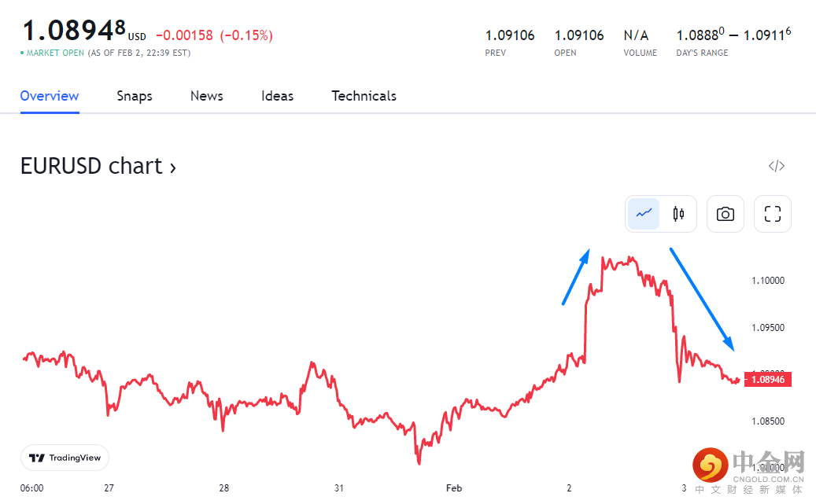The image size is (816, 504).
Task: Click the downward blue arrow annotation
Action: pos(702,299)
